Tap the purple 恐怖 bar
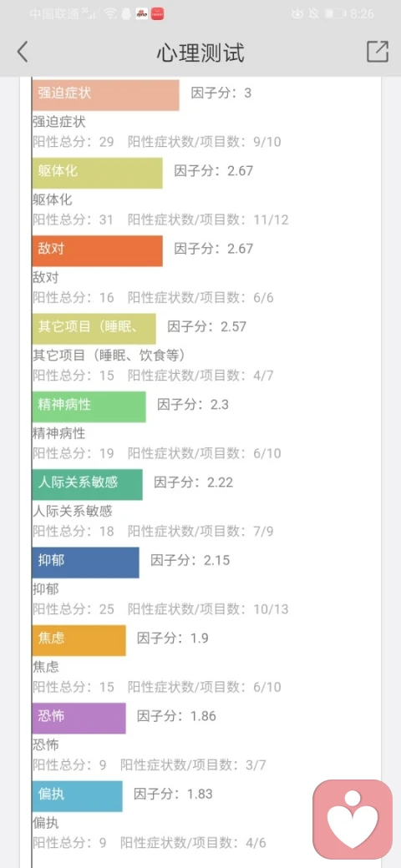Screen dimensions: 401x868 pyautogui.click(x=79, y=719)
